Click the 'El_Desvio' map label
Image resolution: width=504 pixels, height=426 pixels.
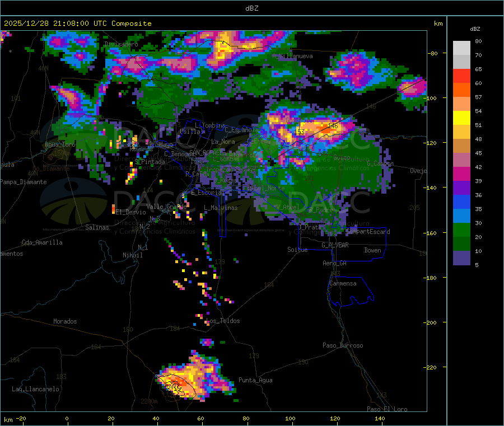tap(131, 212)
